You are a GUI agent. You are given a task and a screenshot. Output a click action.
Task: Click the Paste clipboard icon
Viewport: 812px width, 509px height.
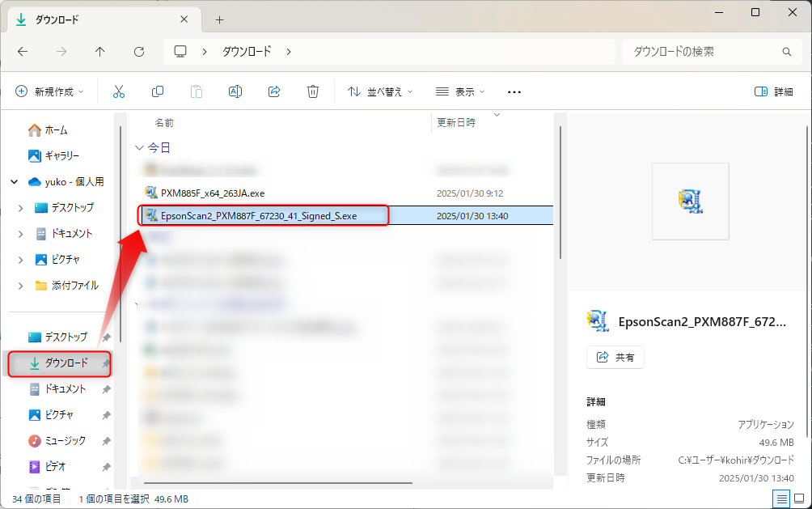tap(197, 91)
